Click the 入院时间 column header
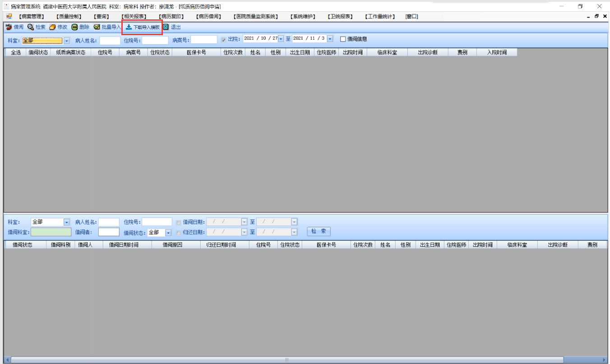Viewport: 610px width, 364px height. 497,52
